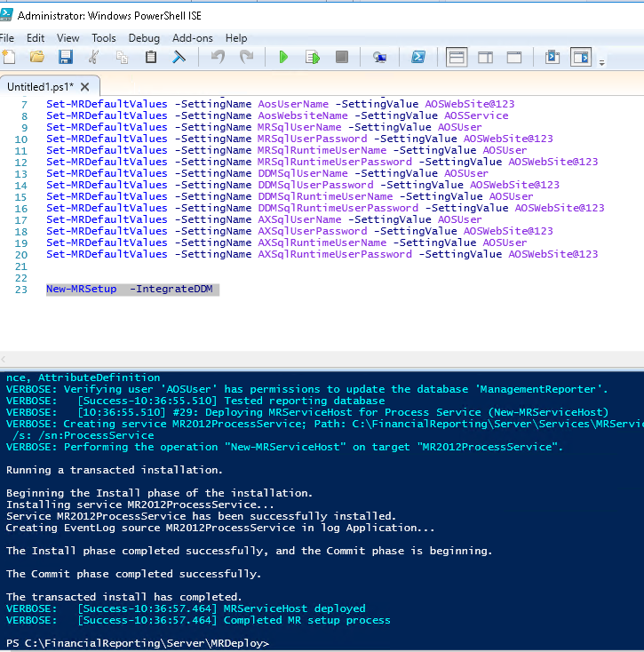Image resolution: width=644 pixels, height=652 pixels.
Task: Run the script with the green play button
Action: pyautogui.click(x=283, y=58)
